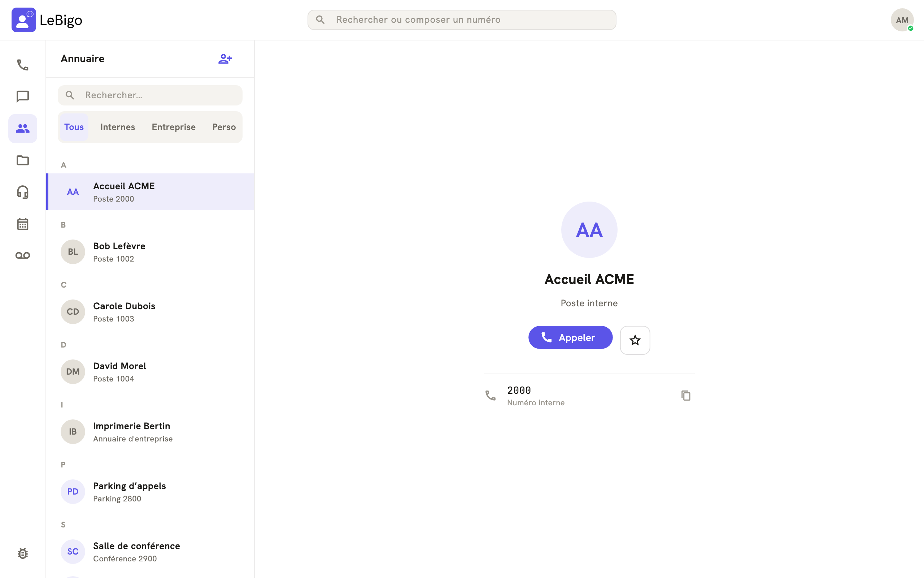Image resolution: width=924 pixels, height=578 pixels.
Task: Click the LeBigo logo icon
Action: pyautogui.click(x=24, y=20)
